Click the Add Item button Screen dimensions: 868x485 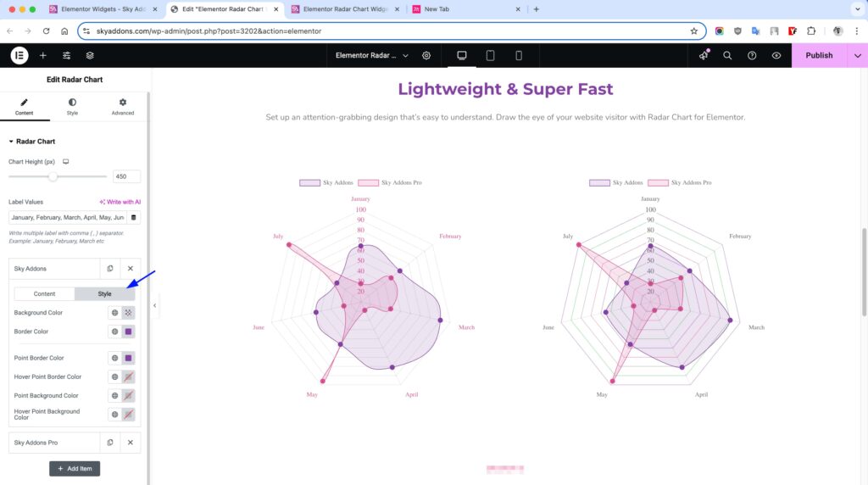pos(75,469)
